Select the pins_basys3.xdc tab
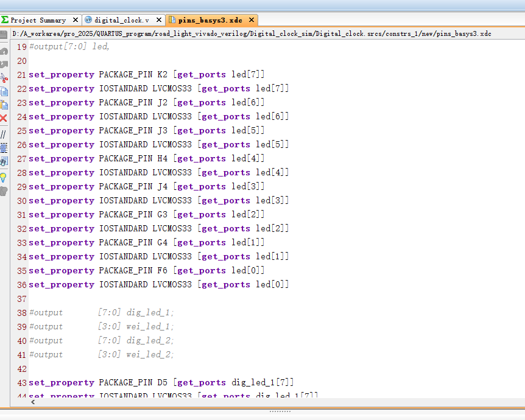The image size is (525, 420). [x=210, y=20]
